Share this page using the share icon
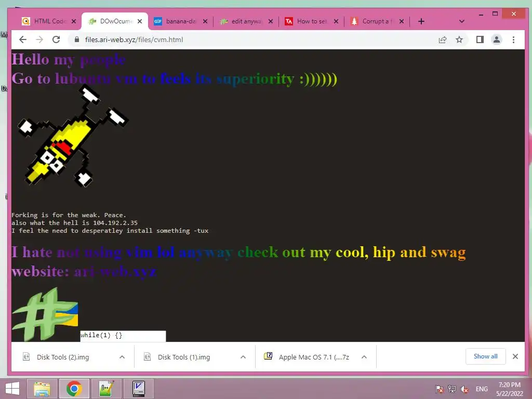The image size is (532, 399). (443, 39)
